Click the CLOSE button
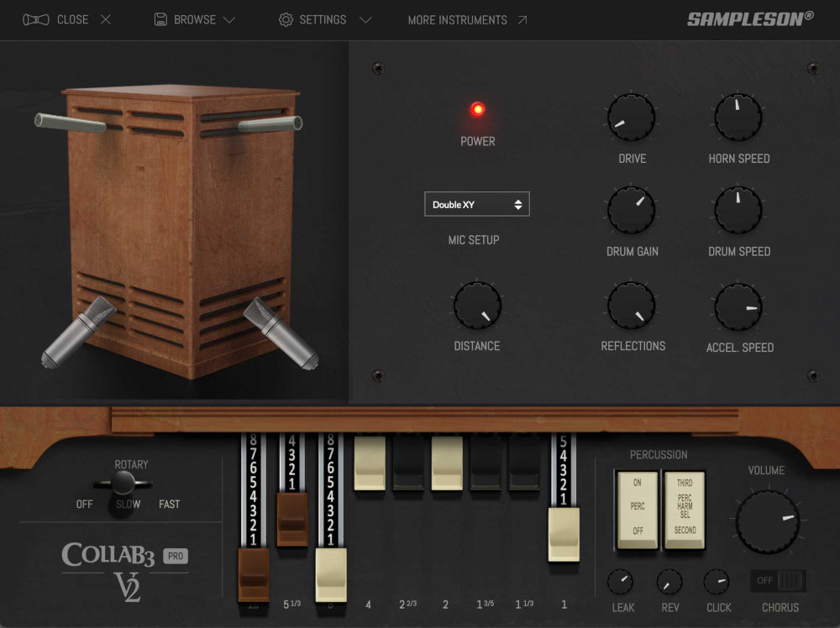 pos(72,19)
